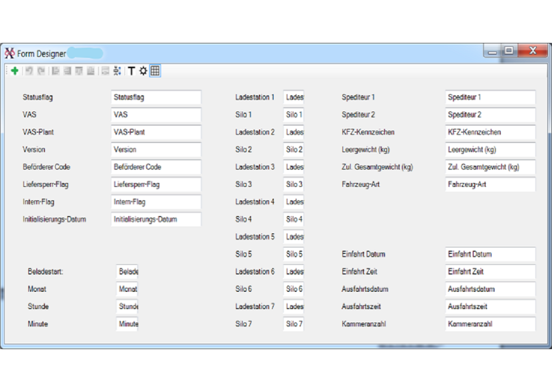This screenshot has width=552, height=392.
Task: Maximize the Form Designer window
Action: [x=509, y=50]
